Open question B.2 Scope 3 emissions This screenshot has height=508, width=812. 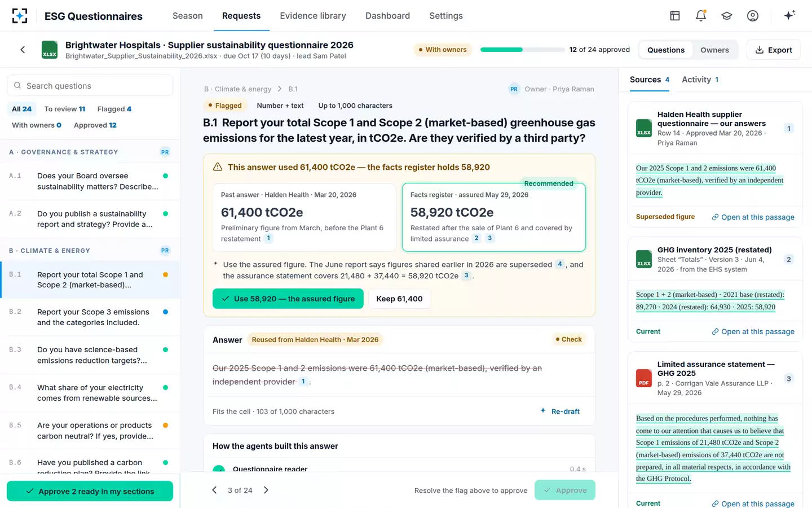90,317
